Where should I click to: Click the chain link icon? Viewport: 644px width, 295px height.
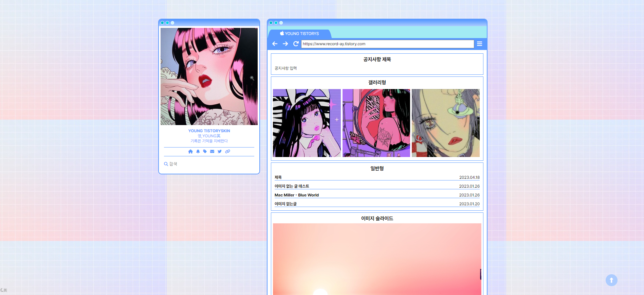click(x=227, y=152)
